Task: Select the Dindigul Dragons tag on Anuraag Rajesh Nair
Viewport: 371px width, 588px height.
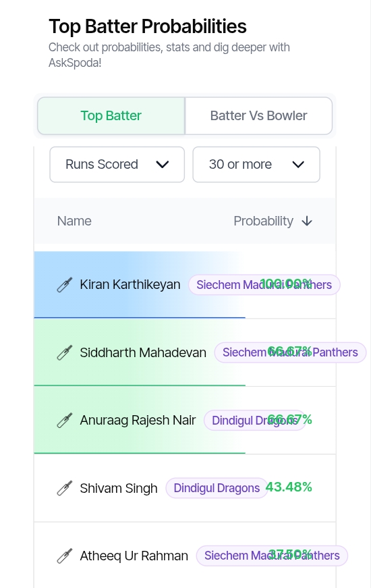Action: [x=255, y=420]
